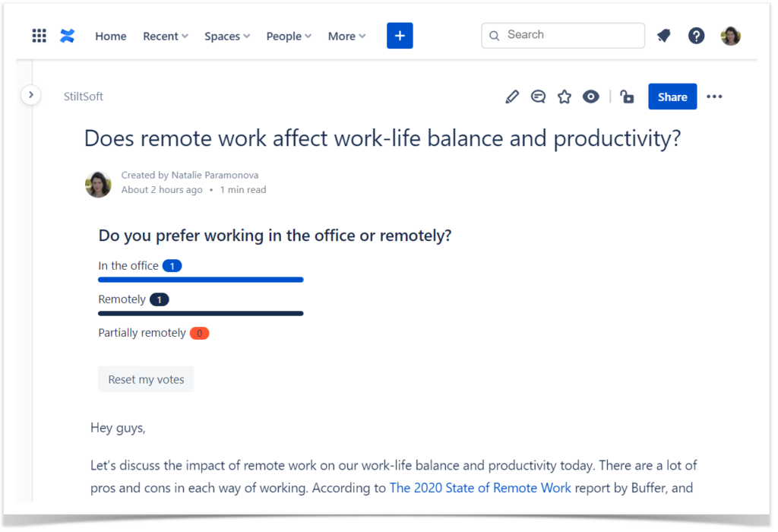Screen dimensions: 778x532
Task: Open the More dropdown in the navbar
Action: coord(346,36)
